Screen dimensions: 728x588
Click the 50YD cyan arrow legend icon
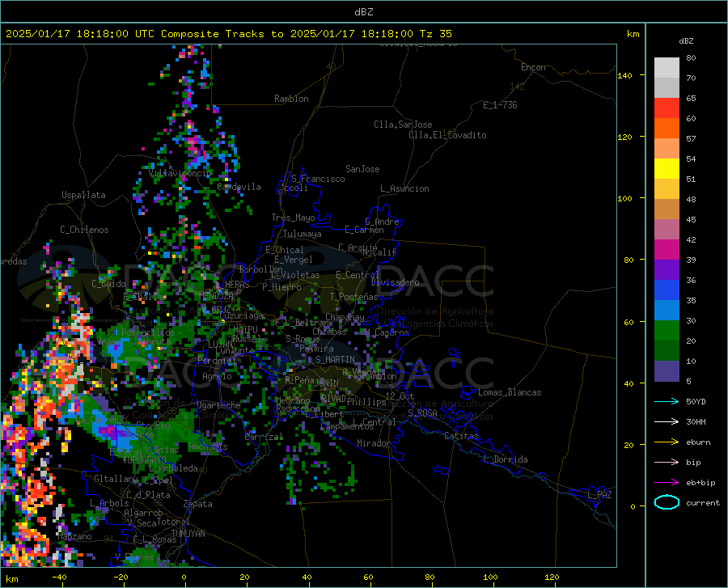[667, 401]
